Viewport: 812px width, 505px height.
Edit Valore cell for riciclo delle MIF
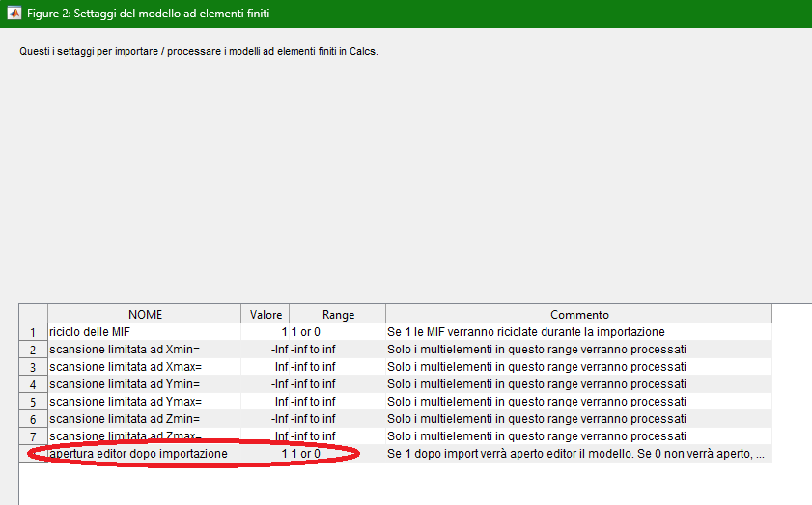tap(266, 332)
